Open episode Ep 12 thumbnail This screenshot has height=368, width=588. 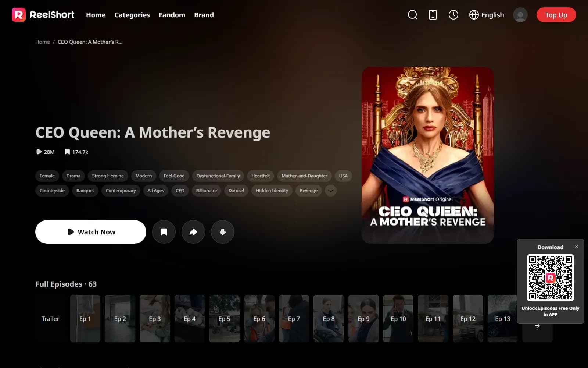pos(468,318)
